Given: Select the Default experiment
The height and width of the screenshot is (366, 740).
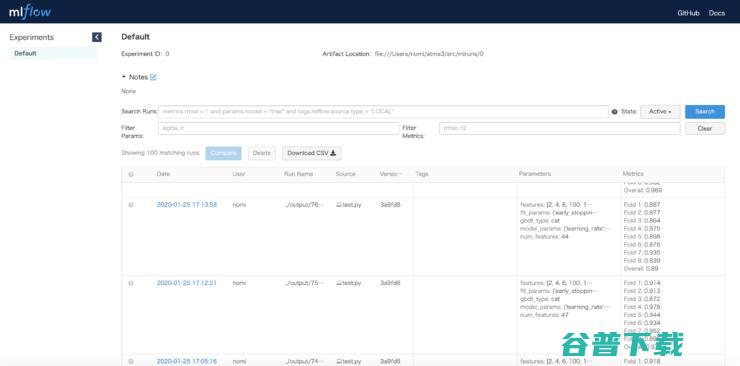Looking at the screenshot, I should (x=53, y=53).
